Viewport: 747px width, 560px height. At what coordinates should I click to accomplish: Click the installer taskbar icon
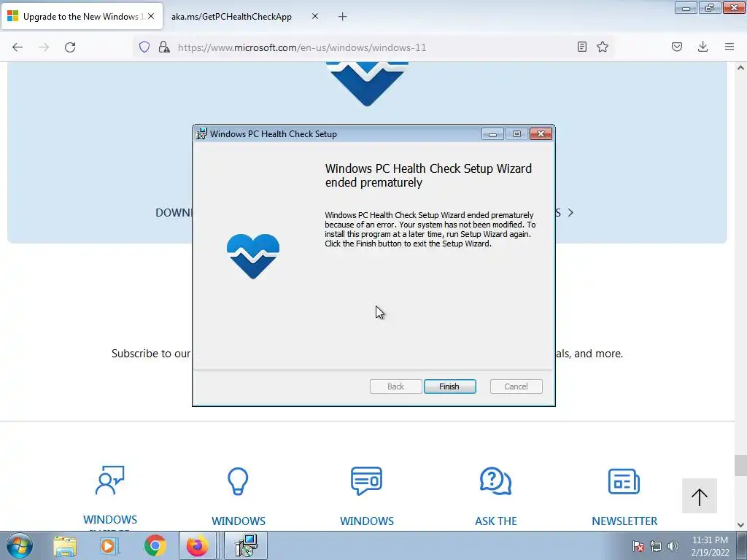pos(246,545)
